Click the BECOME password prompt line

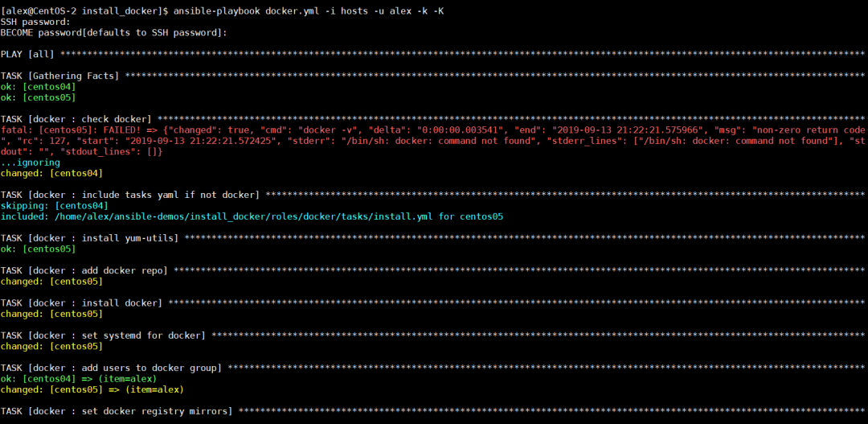(x=114, y=33)
